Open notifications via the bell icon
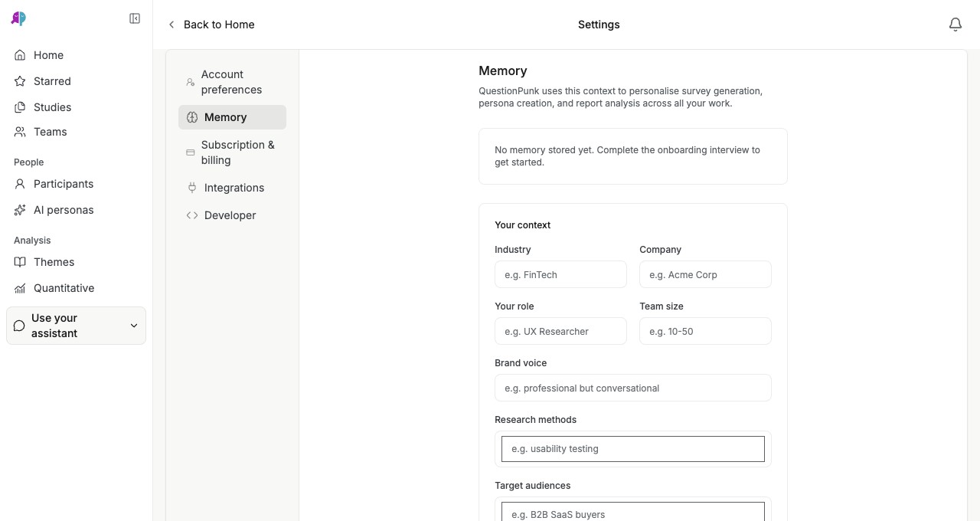980x521 pixels. coord(955,25)
